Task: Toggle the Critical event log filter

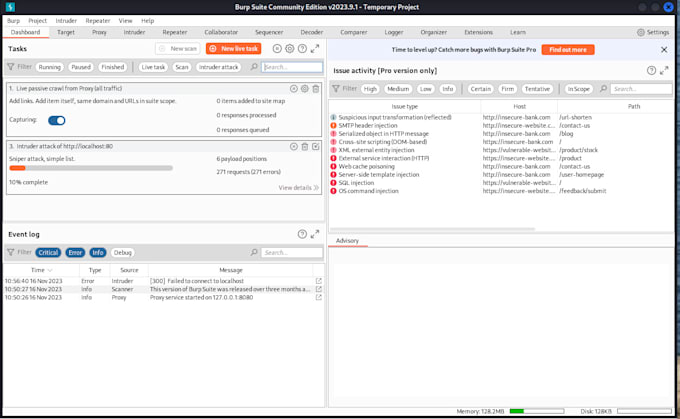Action: pyautogui.click(x=48, y=252)
